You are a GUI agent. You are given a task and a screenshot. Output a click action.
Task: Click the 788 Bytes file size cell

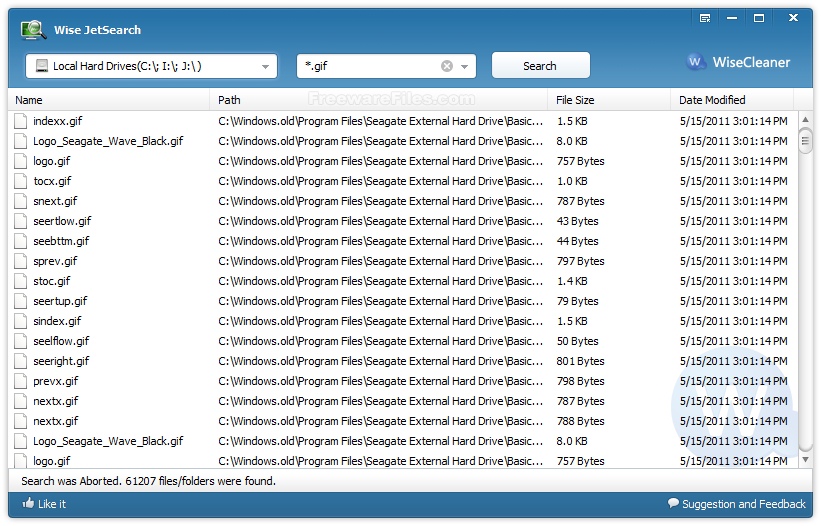(x=580, y=421)
